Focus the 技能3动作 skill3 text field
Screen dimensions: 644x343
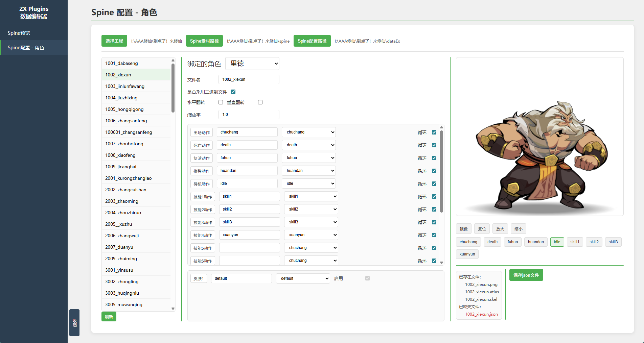(250, 222)
